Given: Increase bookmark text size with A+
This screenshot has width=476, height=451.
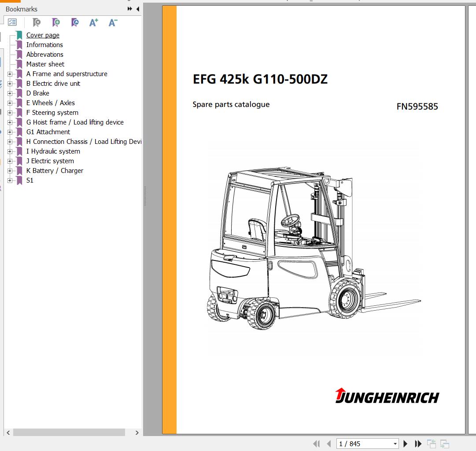Looking at the screenshot, I should coord(93,22).
